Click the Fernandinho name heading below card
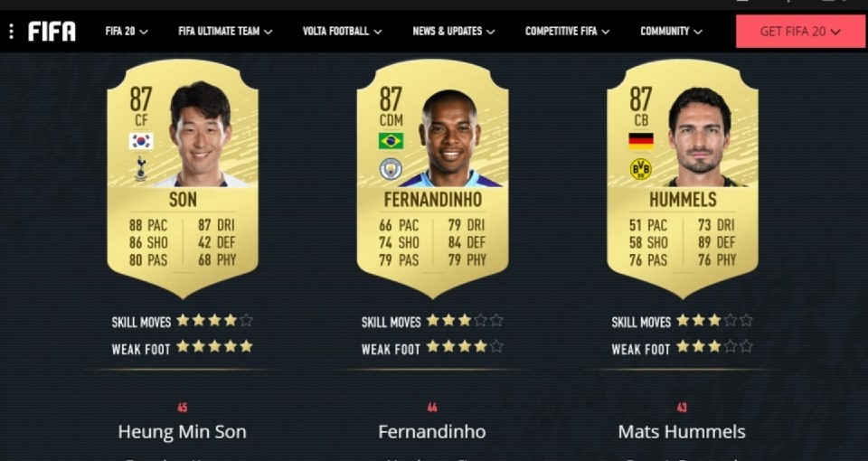This screenshot has height=461, width=868. point(432,432)
